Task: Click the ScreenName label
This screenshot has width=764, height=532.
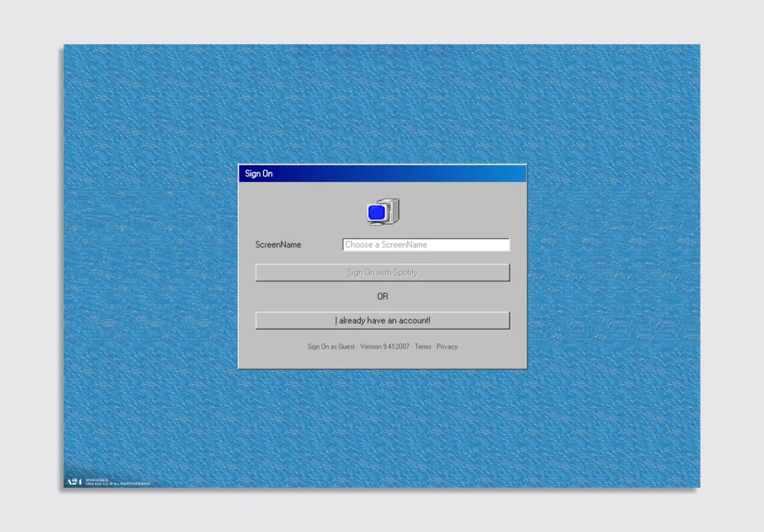Action: pos(278,245)
